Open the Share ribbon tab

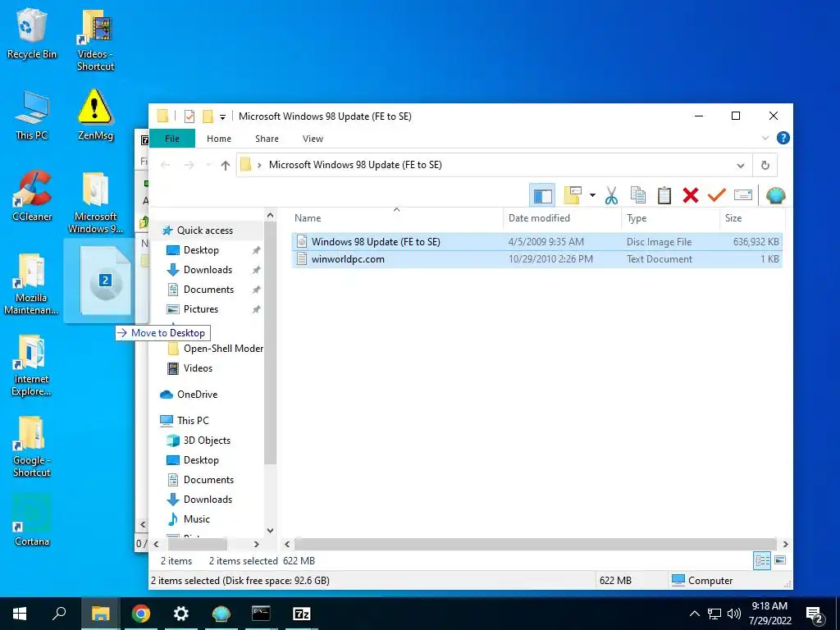(267, 139)
